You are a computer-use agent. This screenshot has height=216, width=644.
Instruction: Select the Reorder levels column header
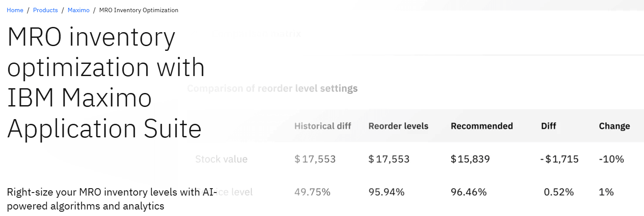398,126
